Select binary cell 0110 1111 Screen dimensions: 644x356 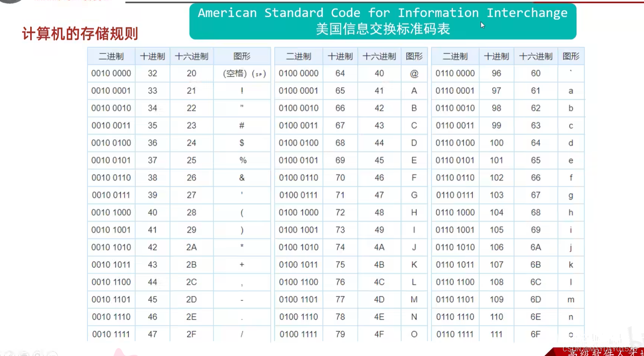click(x=455, y=334)
